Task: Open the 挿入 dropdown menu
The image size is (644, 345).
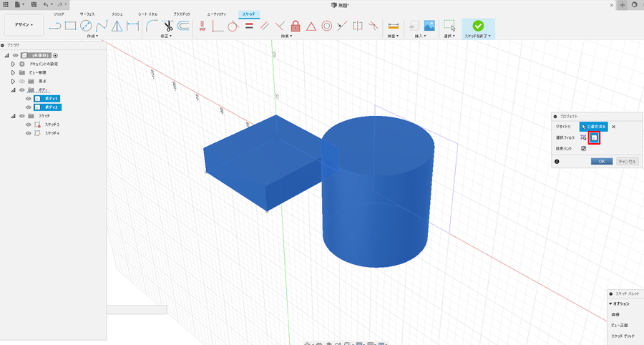Action: pos(420,36)
